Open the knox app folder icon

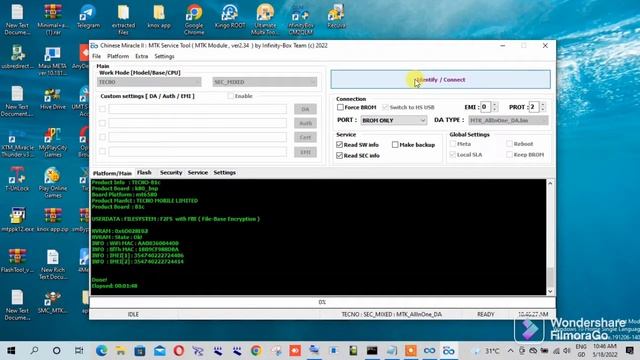click(x=159, y=17)
